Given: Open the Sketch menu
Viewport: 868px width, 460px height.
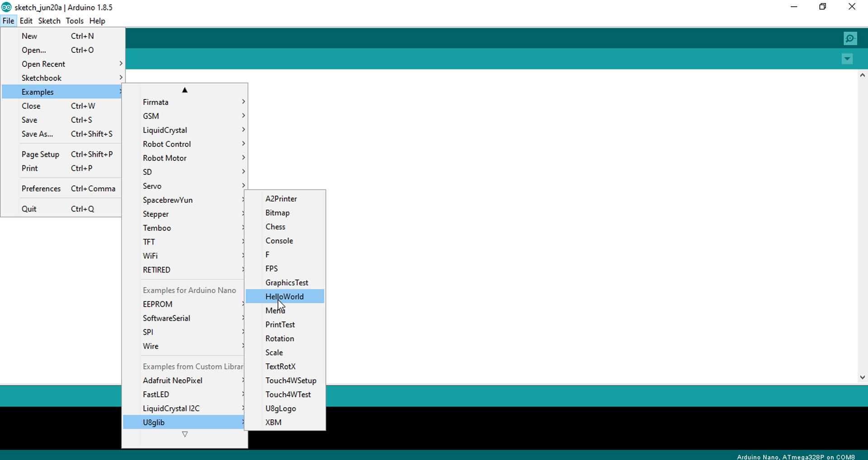Looking at the screenshot, I should click(49, 21).
